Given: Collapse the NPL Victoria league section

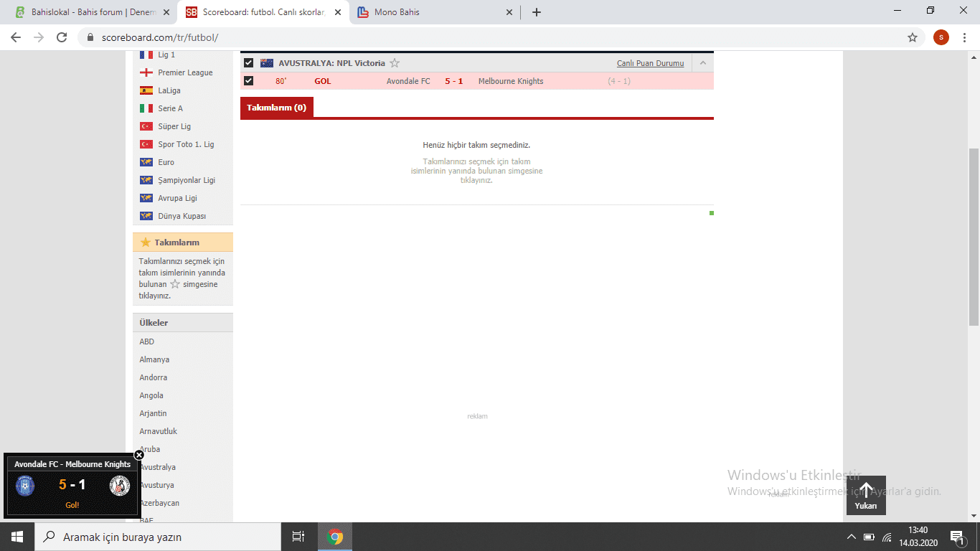Looking at the screenshot, I should click(x=702, y=63).
